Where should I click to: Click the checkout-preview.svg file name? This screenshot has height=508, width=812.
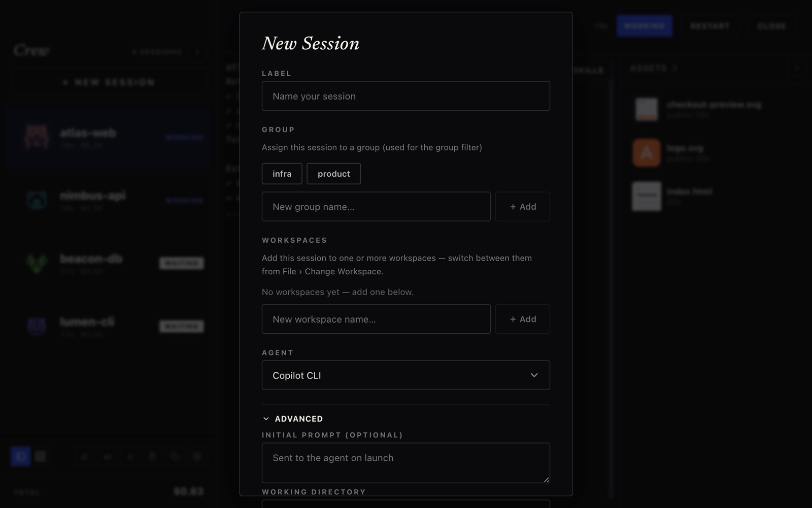(x=714, y=105)
